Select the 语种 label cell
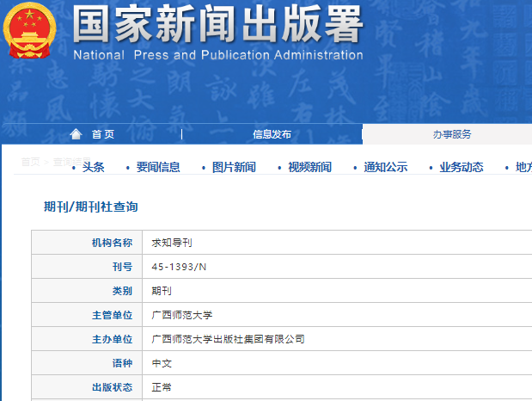The height and width of the screenshot is (401, 532). tap(87, 363)
